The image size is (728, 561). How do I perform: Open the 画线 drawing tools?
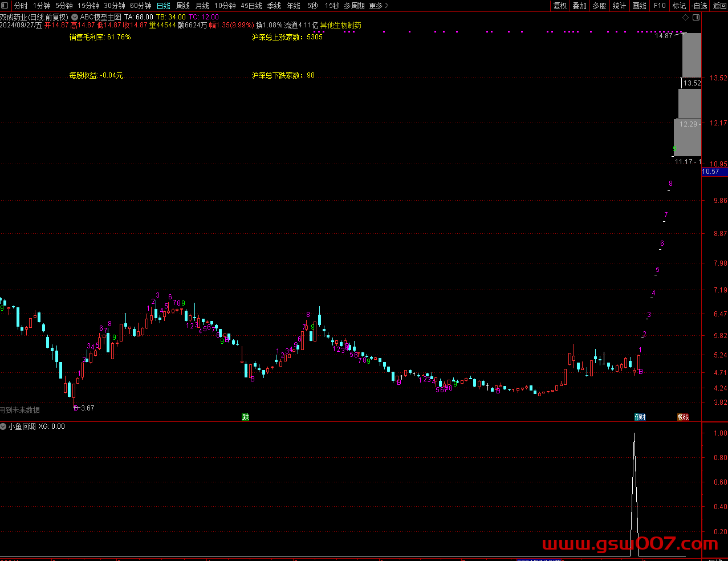pos(640,6)
